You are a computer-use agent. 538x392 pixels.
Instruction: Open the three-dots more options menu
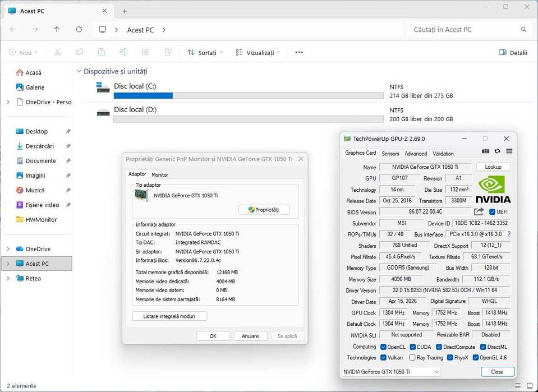tap(299, 52)
